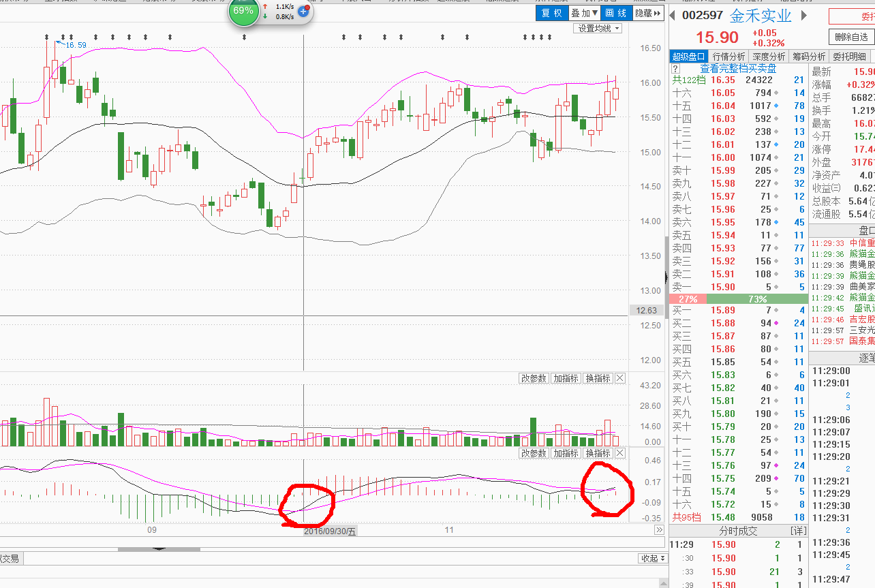Open the 设置均线 dropdown

598,29
